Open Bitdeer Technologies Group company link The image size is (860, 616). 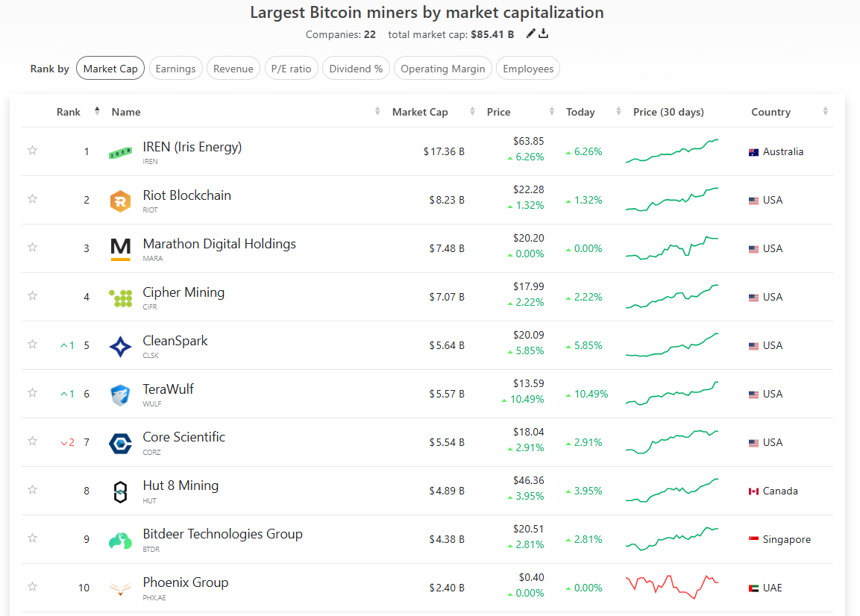(x=222, y=534)
